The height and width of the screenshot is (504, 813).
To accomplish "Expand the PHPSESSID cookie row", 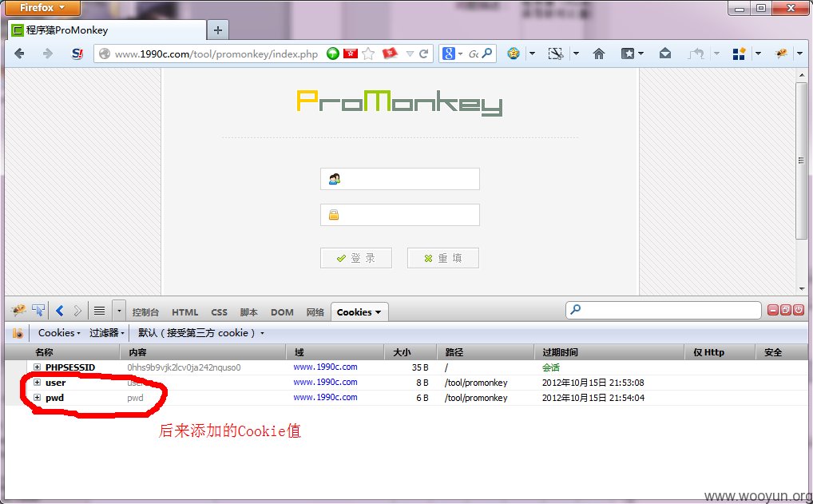I will (37, 367).
